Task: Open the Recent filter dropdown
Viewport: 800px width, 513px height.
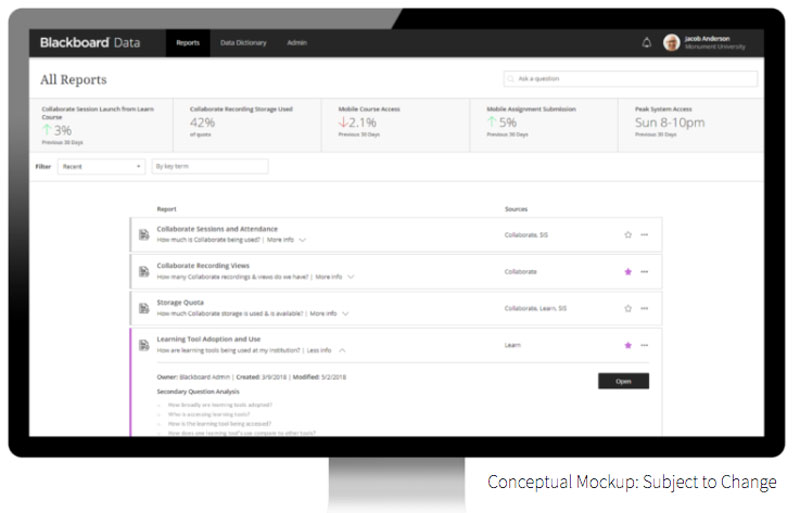Action: click(101, 166)
